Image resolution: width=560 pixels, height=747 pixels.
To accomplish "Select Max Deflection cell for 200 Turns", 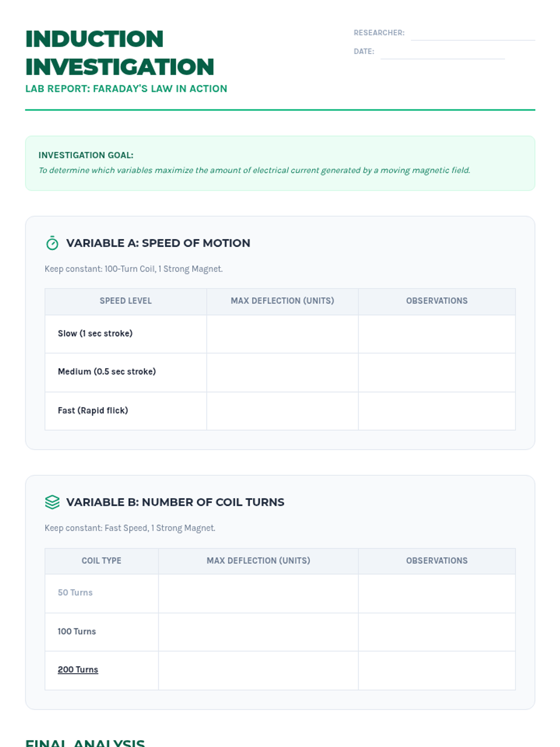I will pyautogui.click(x=259, y=670).
